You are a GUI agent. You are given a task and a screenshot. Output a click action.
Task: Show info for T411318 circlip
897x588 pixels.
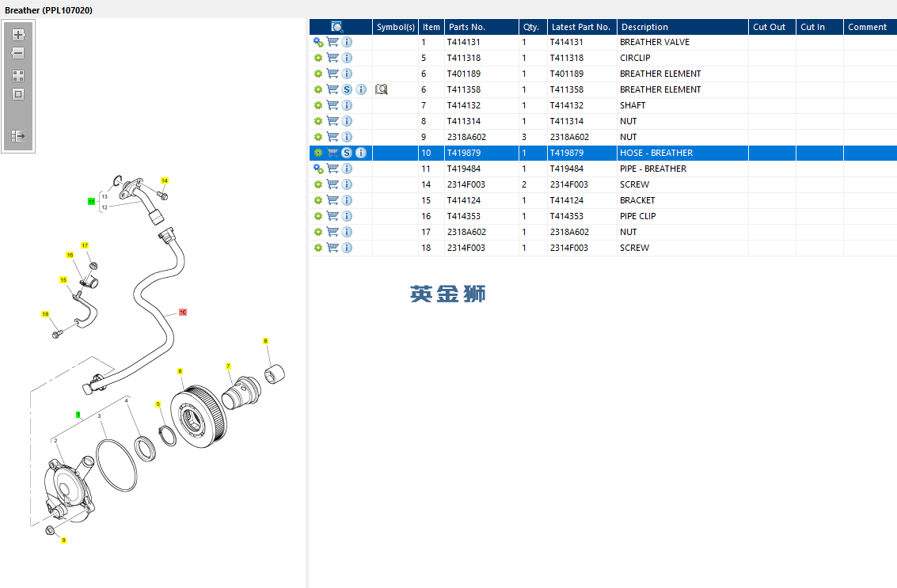coord(347,58)
